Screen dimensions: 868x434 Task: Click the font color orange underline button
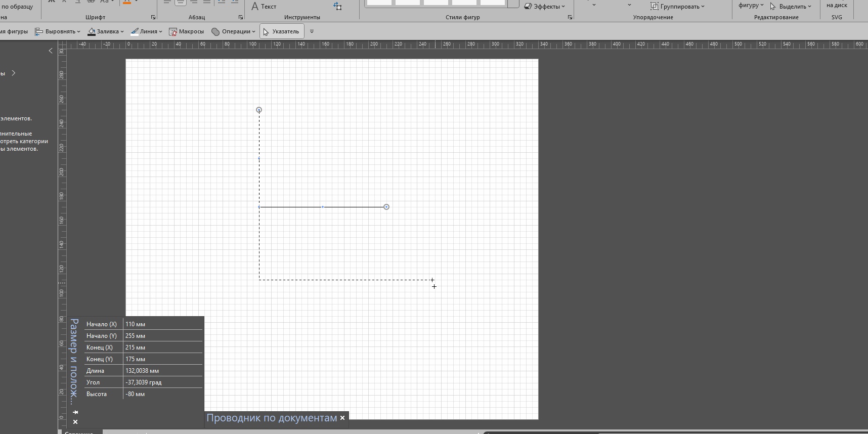(127, 2)
